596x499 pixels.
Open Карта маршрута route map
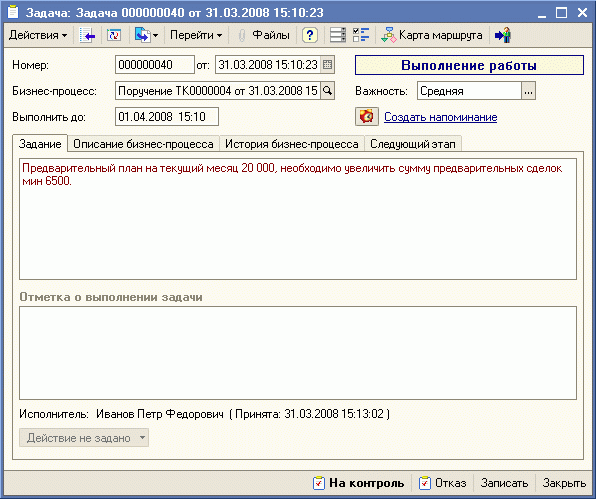(x=432, y=35)
